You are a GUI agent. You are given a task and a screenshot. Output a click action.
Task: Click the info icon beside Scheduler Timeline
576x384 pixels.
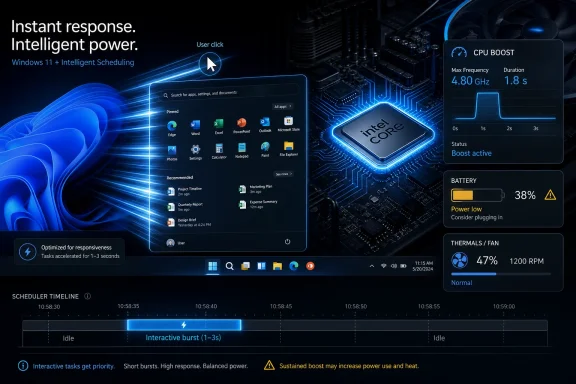87,296
